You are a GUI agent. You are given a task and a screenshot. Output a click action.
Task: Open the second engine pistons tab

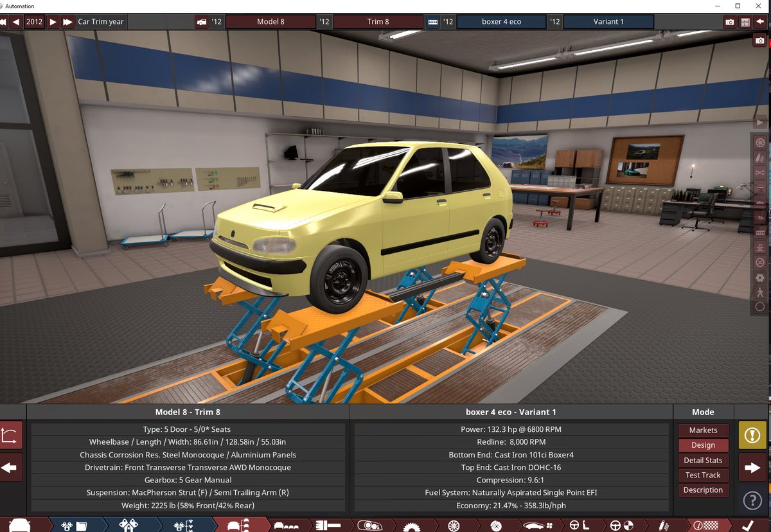click(128, 526)
